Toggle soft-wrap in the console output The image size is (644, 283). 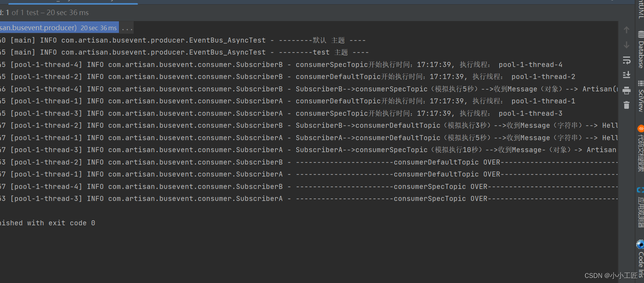(x=627, y=60)
